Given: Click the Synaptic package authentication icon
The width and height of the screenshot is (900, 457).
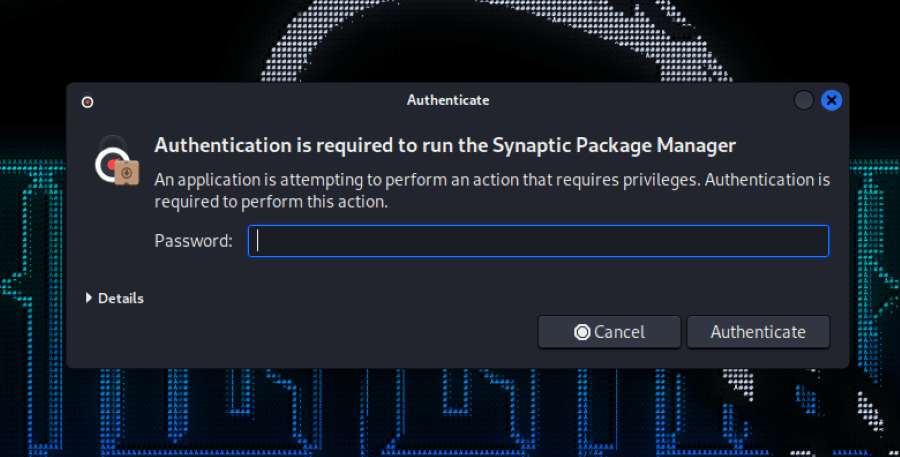Looking at the screenshot, I should coord(117,161).
